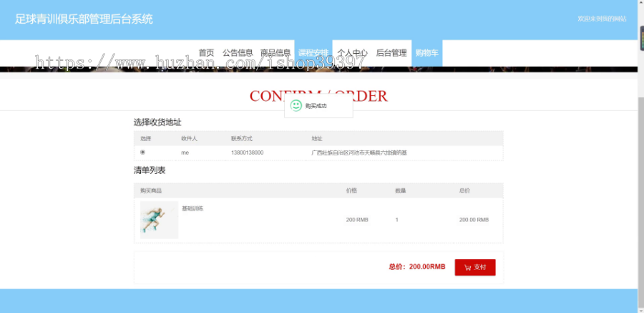Screen dimensions: 644x313
Task: Open the 课程安排 tab
Action: click(313, 53)
